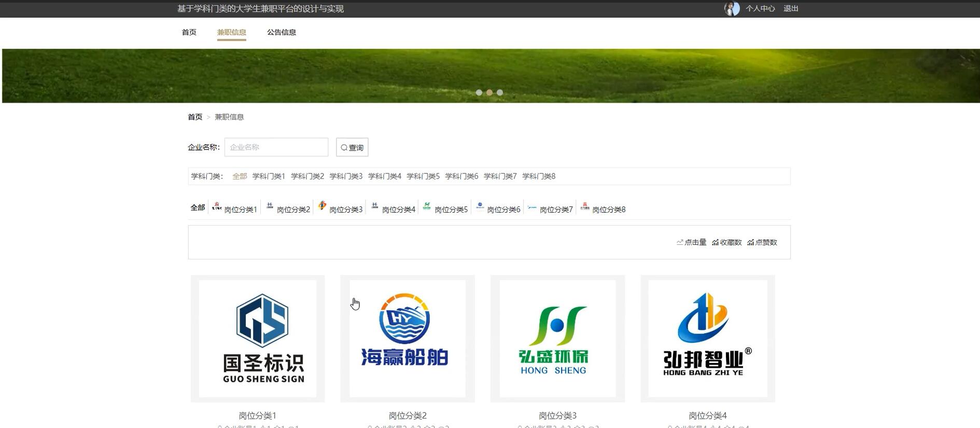This screenshot has width=980, height=428.
Task: Select first carousel dot indicator
Action: [479, 92]
